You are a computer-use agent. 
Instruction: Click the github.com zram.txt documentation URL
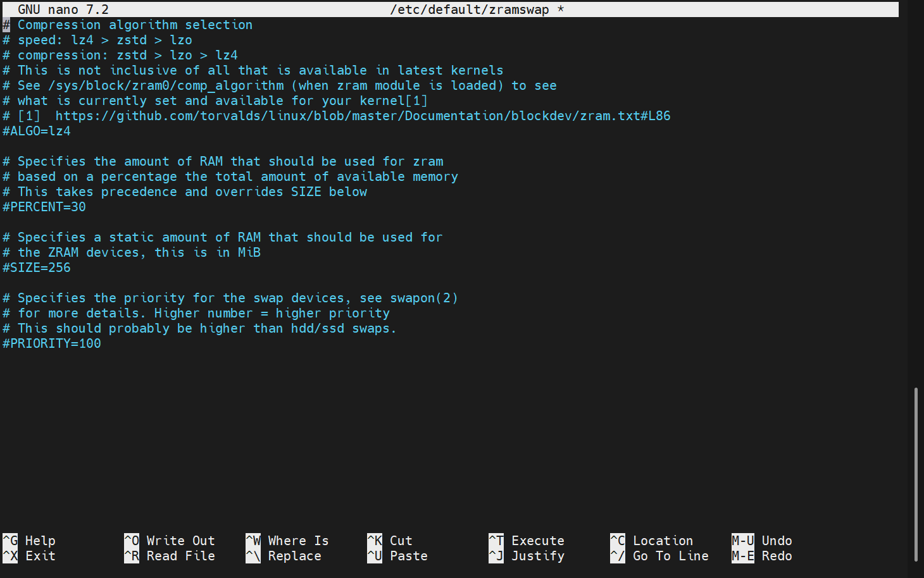363,116
